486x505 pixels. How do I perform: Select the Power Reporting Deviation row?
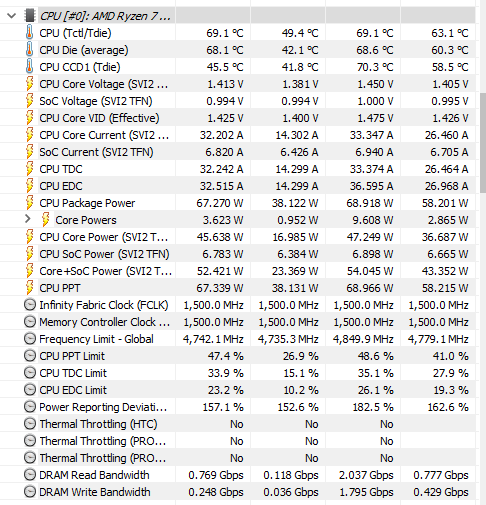coord(238,407)
